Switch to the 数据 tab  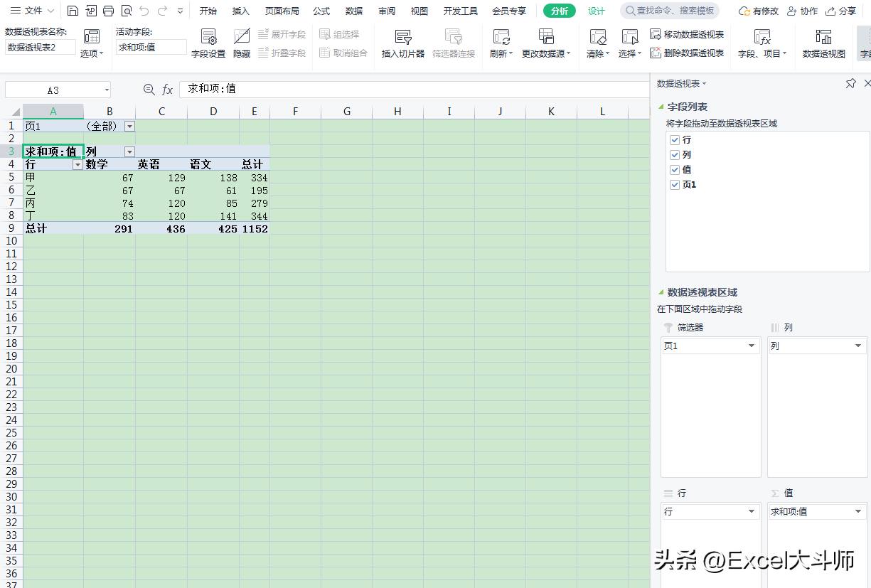[x=354, y=11]
